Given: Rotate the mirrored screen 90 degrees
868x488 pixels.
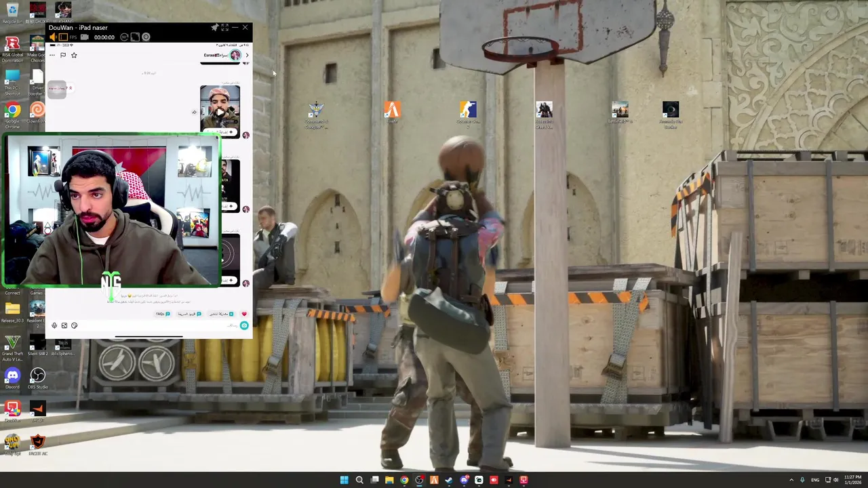Looking at the screenshot, I should [x=124, y=37].
